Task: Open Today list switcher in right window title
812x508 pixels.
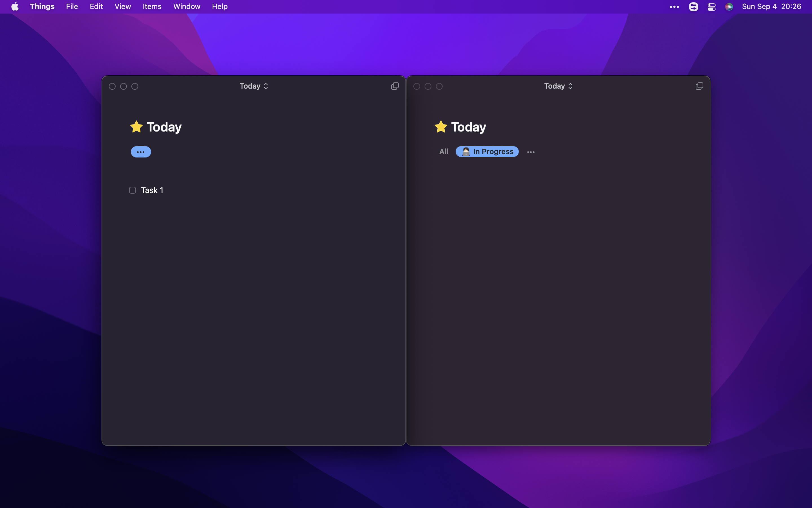Action: coord(558,86)
